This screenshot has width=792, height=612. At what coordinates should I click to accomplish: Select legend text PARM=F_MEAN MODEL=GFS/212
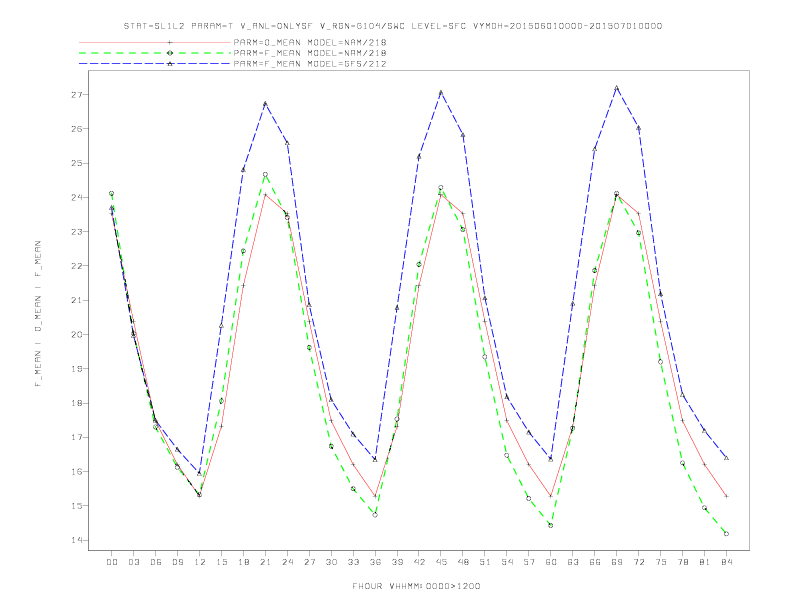310,64
